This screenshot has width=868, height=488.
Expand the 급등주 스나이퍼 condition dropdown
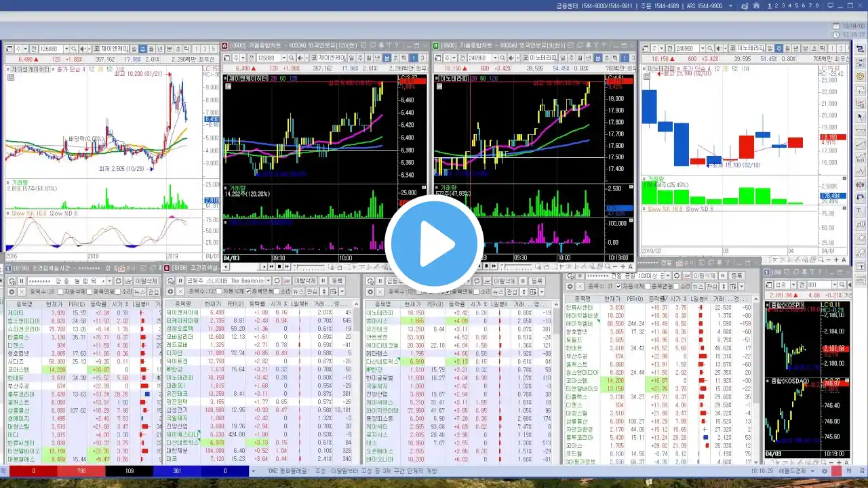pos(269,281)
